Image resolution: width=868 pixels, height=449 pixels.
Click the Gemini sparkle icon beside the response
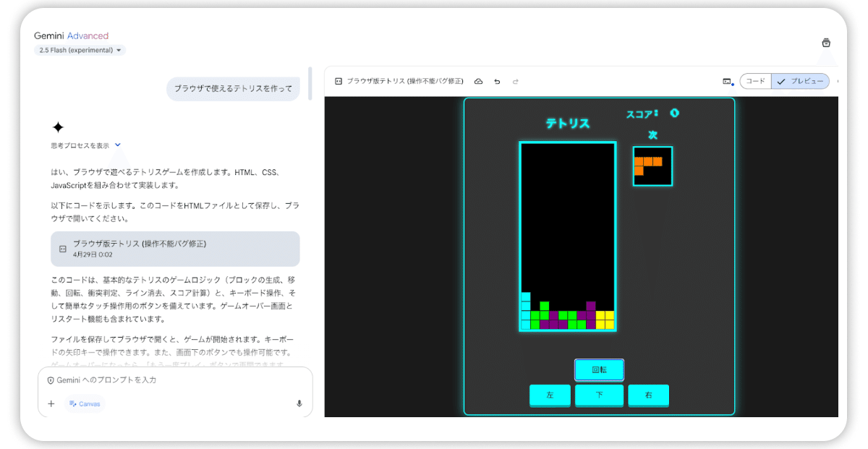pos(59,127)
